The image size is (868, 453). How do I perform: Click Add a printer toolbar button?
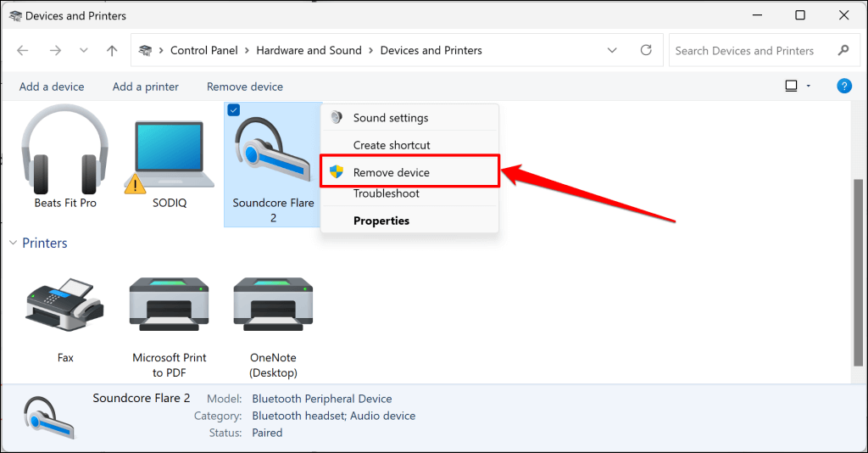[146, 87]
